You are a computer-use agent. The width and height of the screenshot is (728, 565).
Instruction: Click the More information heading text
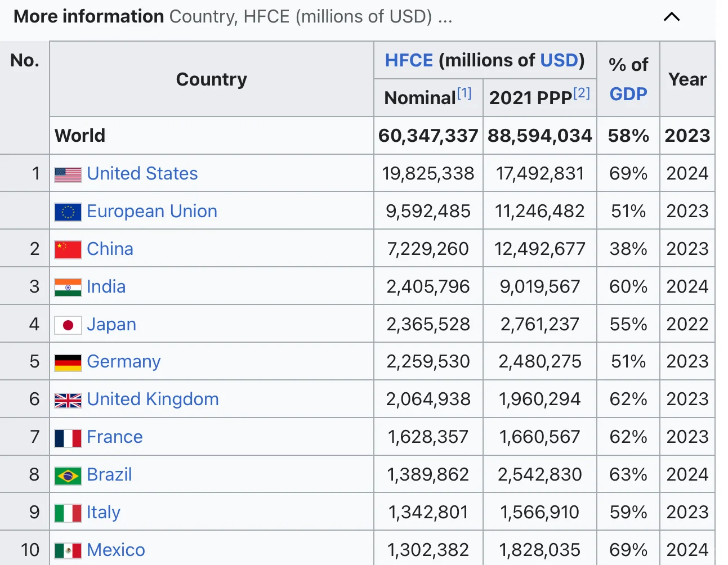point(89,16)
